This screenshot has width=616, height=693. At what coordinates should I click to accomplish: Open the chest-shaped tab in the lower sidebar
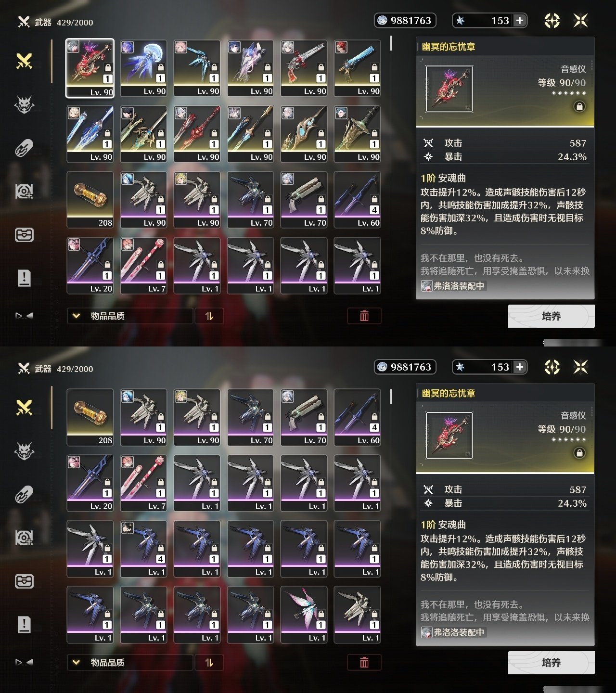pyautogui.click(x=24, y=581)
